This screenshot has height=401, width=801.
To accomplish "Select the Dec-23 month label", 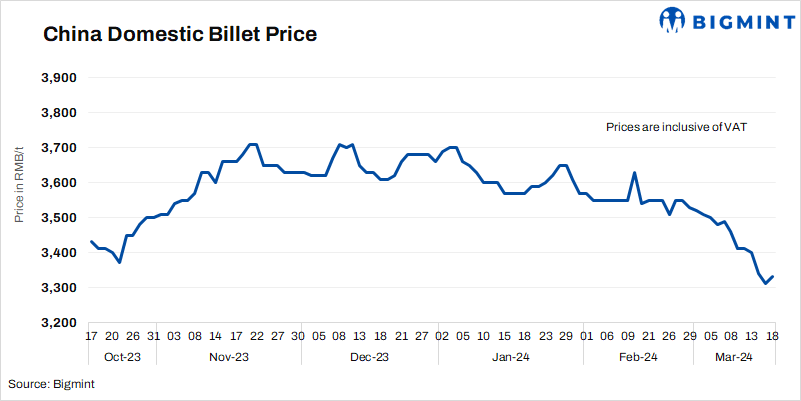I will (x=369, y=357).
